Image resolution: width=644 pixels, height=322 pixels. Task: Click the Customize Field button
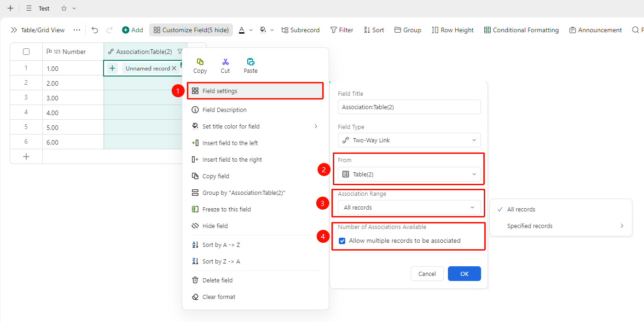click(191, 30)
